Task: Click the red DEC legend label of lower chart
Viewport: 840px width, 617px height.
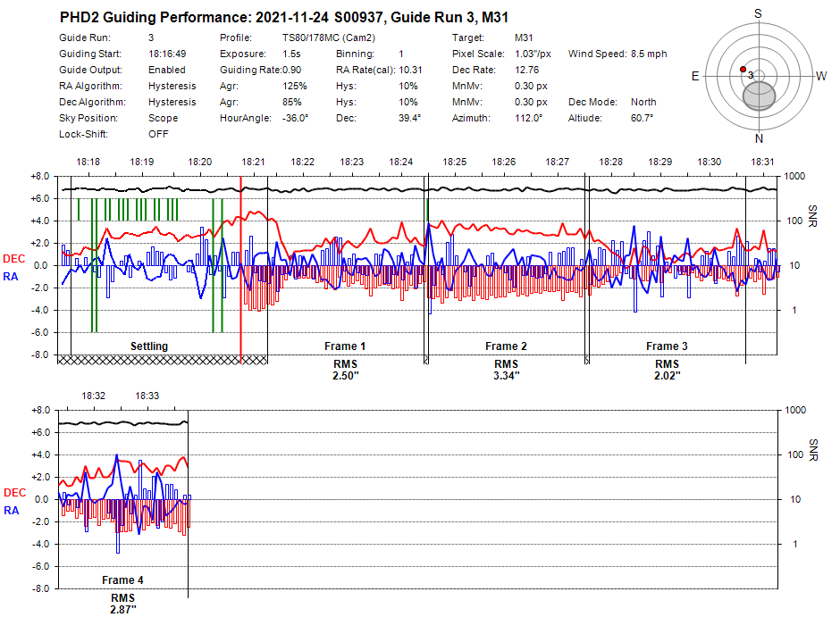Action: point(14,493)
